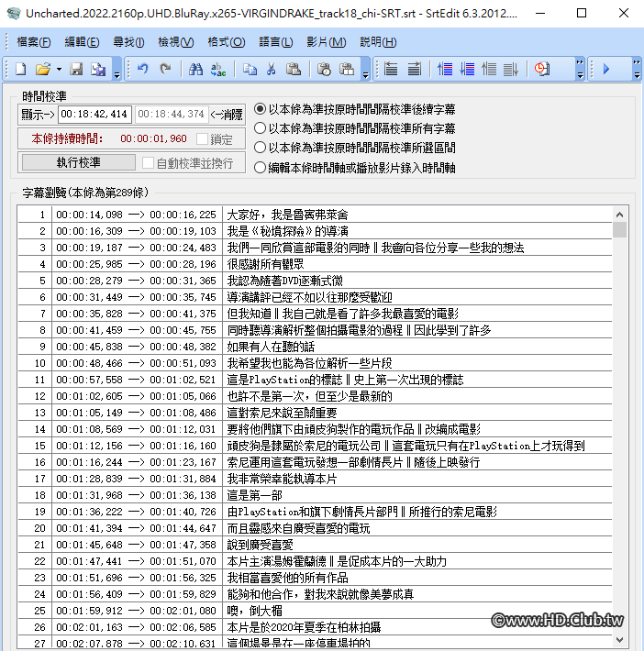Select 編輯本條時間軸或播放影片錄入時間軸 radio
Image resolution: width=644 pixels, height=651 pixels.
click(260, 168)
